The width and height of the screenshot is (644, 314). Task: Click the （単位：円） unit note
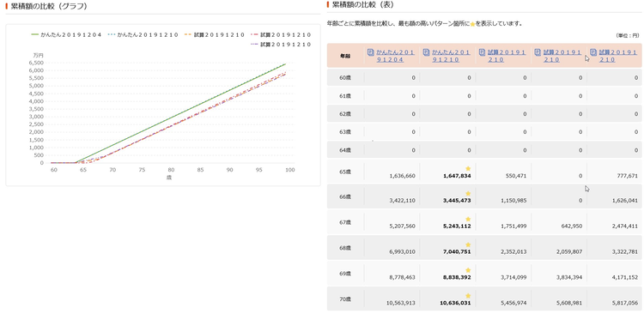coord(627,36)
